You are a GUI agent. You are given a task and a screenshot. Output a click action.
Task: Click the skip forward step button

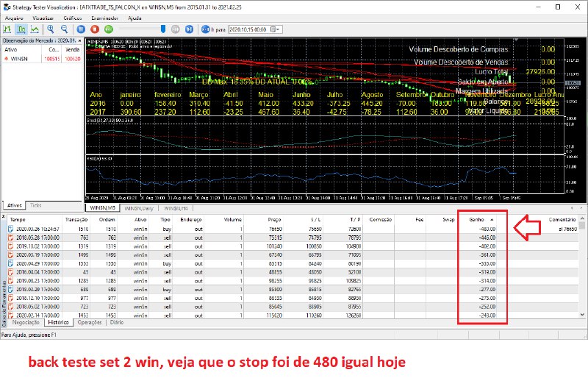(x=189, y=29)
